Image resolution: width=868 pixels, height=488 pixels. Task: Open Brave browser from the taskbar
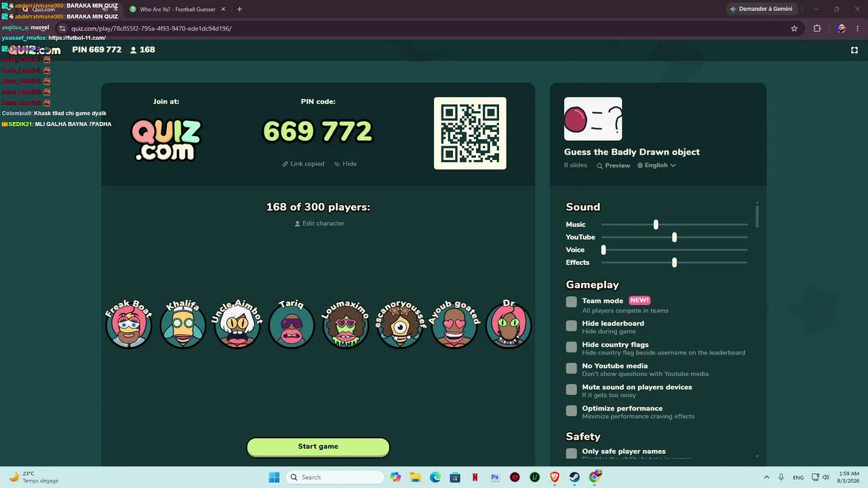pyautogui.click(x=555, y=477)
